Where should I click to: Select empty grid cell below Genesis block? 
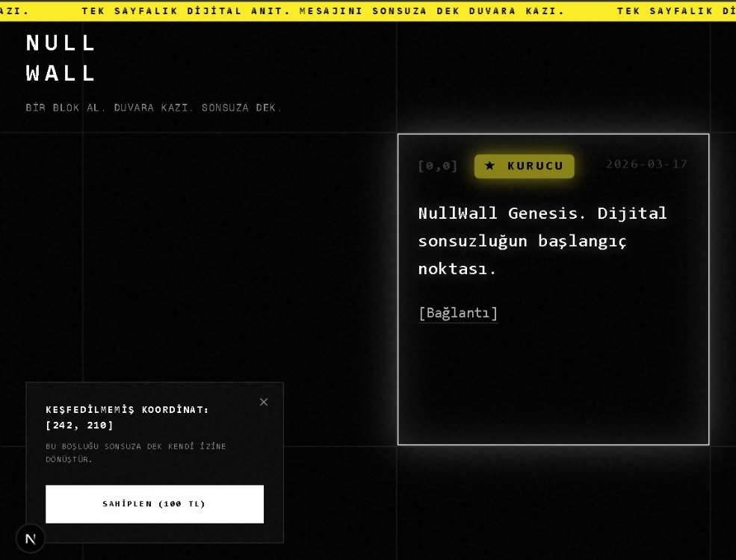(x=554, y=503)
